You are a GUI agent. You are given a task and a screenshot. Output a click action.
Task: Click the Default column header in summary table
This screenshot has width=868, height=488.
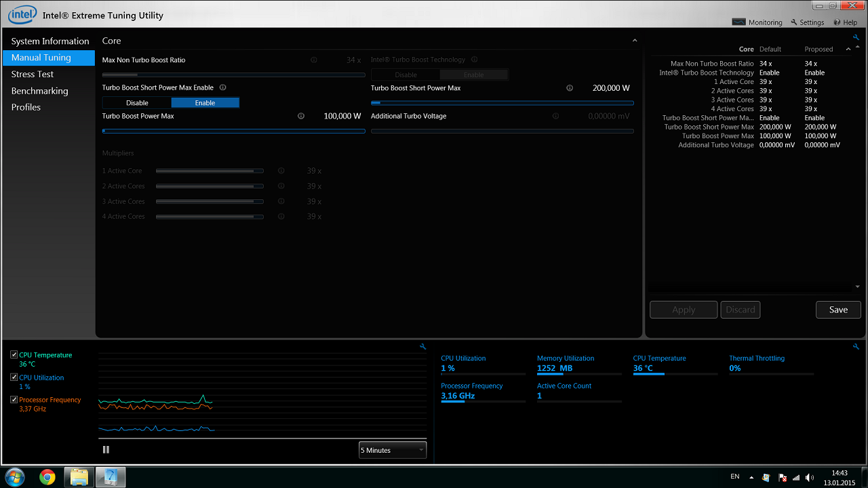(x=770, y=49)
